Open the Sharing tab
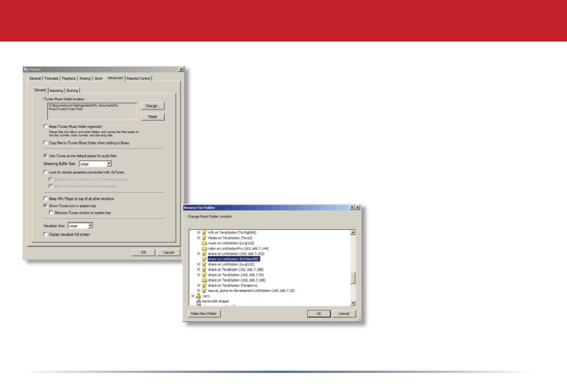Viewport: 567px width, 392px height. 85,78
